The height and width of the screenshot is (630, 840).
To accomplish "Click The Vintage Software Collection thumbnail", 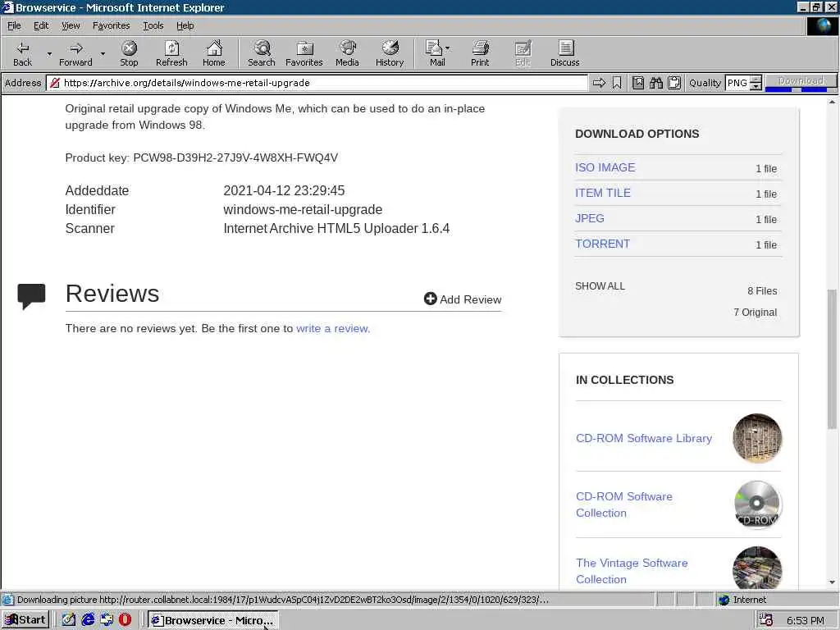I will [x=757, y=568].
